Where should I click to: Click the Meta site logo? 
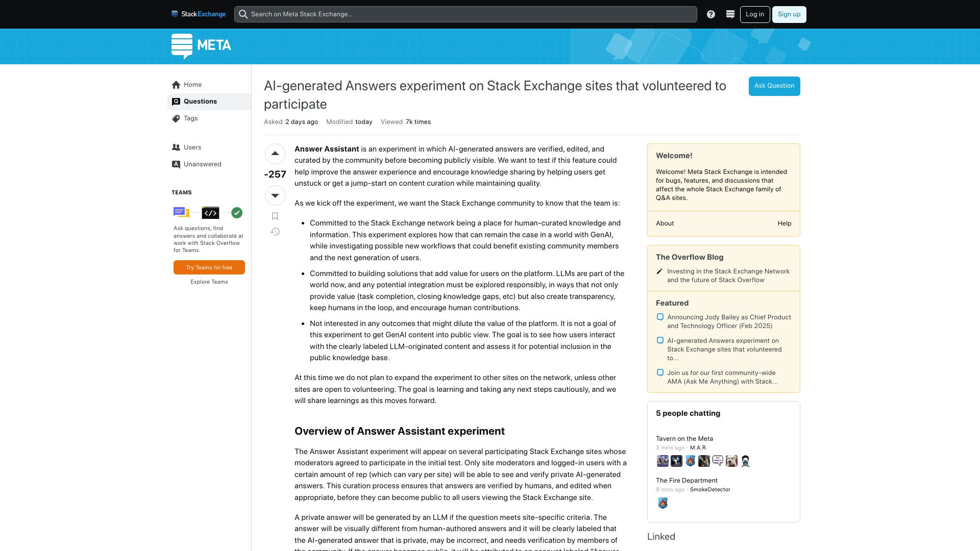click(201, 46)
